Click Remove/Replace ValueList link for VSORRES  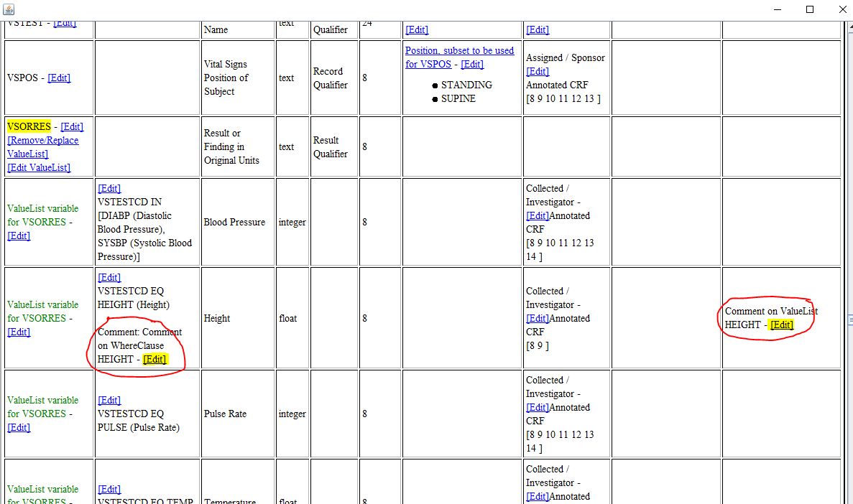[x=43, y=146]
